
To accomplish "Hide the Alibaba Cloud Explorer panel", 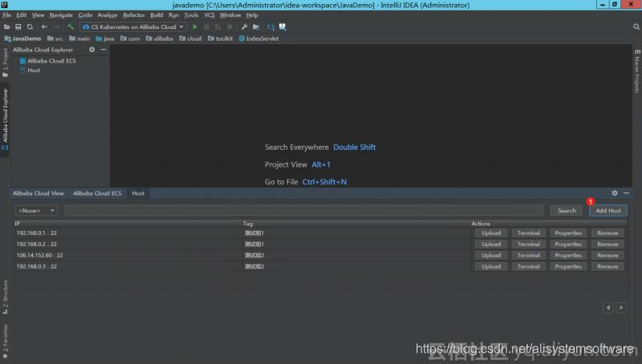I will point(104,50).
